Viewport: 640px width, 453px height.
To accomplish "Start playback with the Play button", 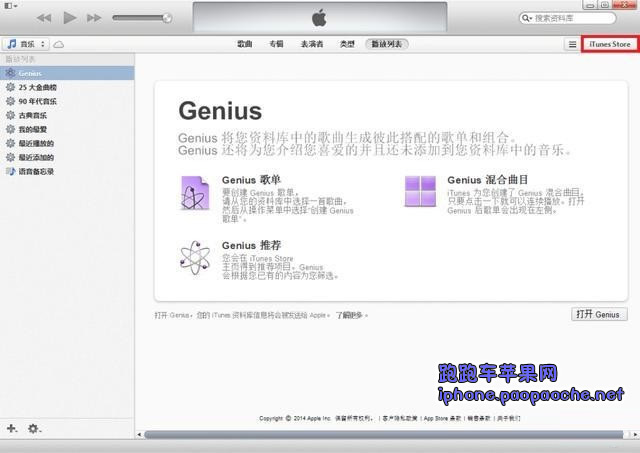I will (x=69, y=18).
